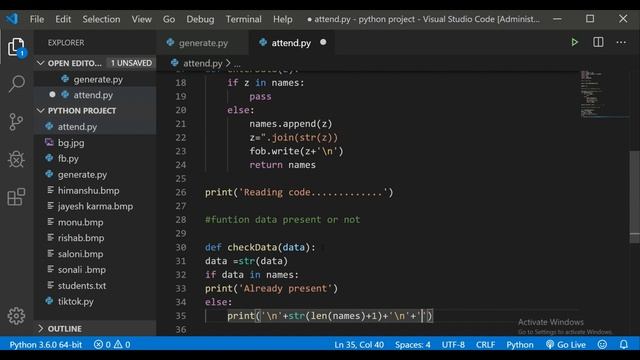Send feedback via smiley icon
Screen dimensions: 640x360
click(602, 344)
